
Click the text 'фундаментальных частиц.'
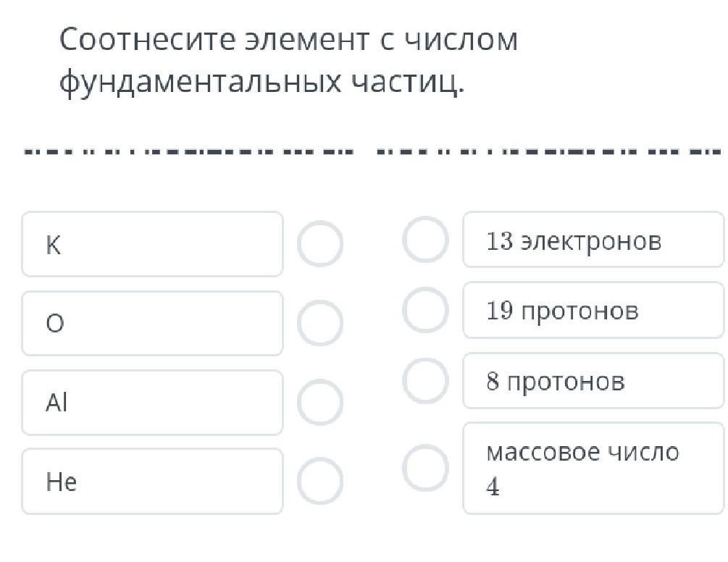click(x=261, y=84)
